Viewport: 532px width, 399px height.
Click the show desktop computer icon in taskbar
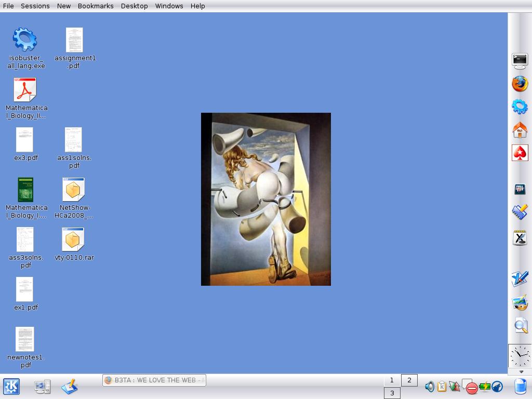coord(43,387)
